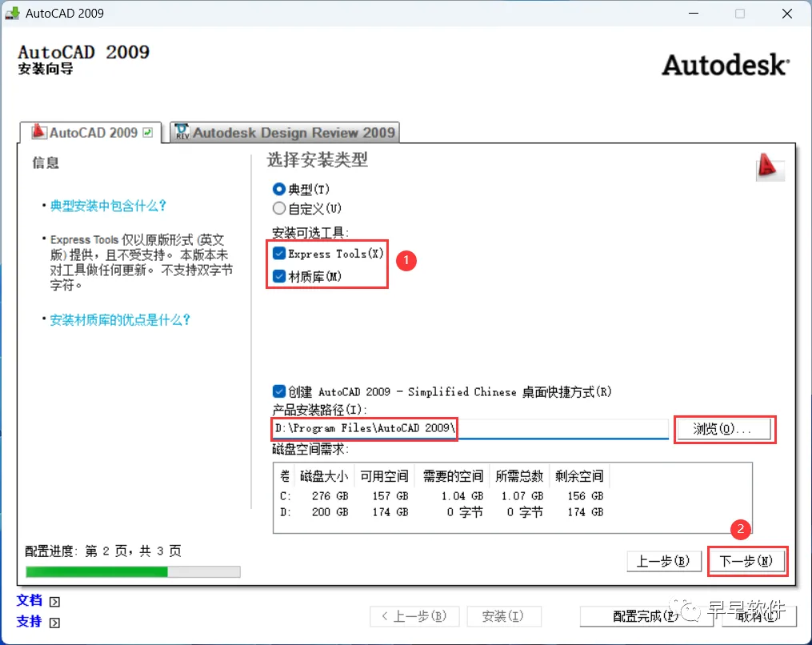Viewport: 812px width, 645px height.
Task: Toggle the desktop shortcut creation checkbox
Action: point(278,391)
